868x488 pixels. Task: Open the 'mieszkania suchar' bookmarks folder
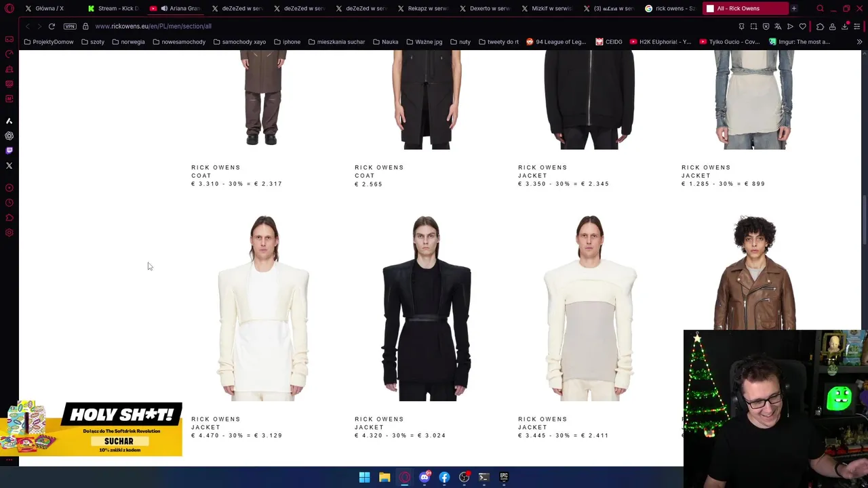pos(336,42)
